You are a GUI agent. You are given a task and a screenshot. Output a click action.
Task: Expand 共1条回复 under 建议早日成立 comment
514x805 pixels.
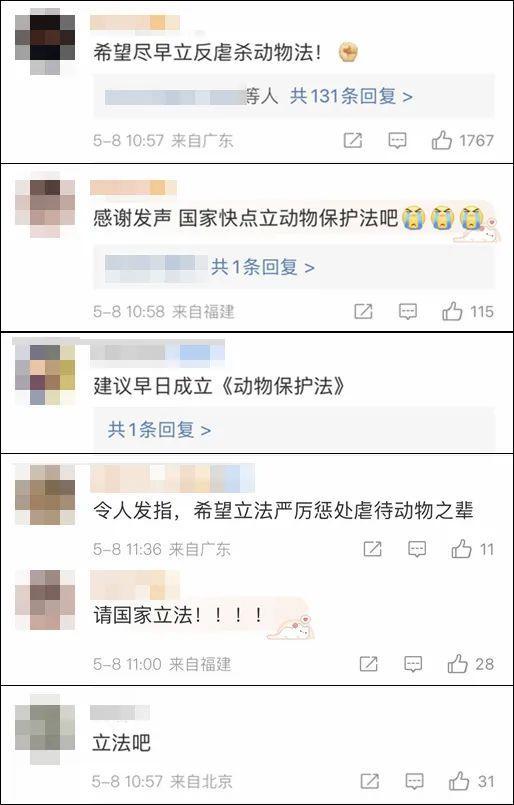click(x=159, y=430)
